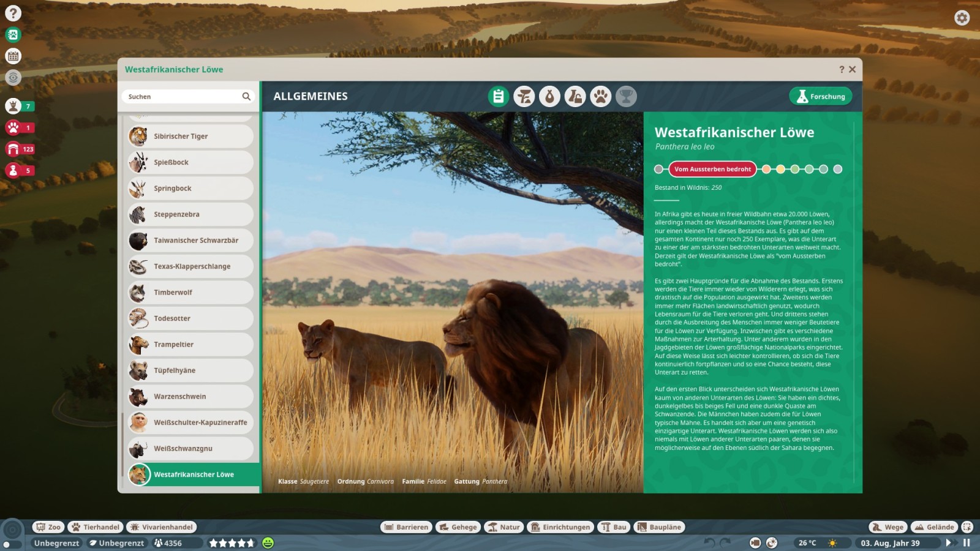
Task: Pause the game with pause button
Action: pyautogui.click(x=967, y=542)
